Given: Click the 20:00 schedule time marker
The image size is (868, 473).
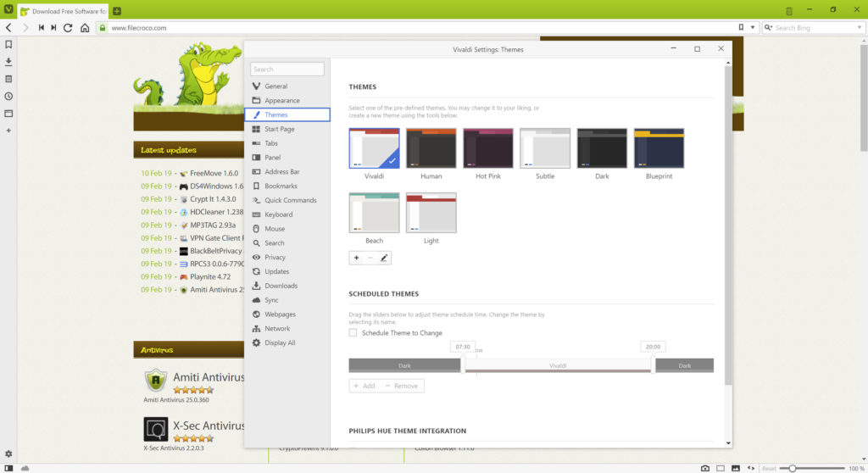Looking at the screenshot, I should pos(653,347).
